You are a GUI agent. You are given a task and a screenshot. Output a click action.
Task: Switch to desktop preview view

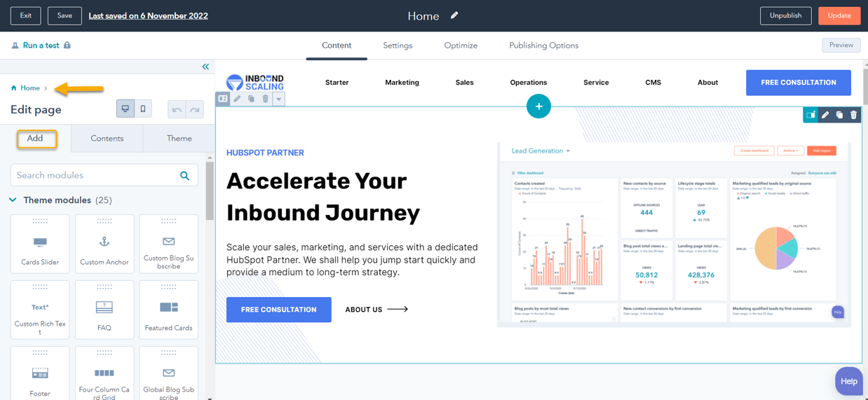(126, 109)
